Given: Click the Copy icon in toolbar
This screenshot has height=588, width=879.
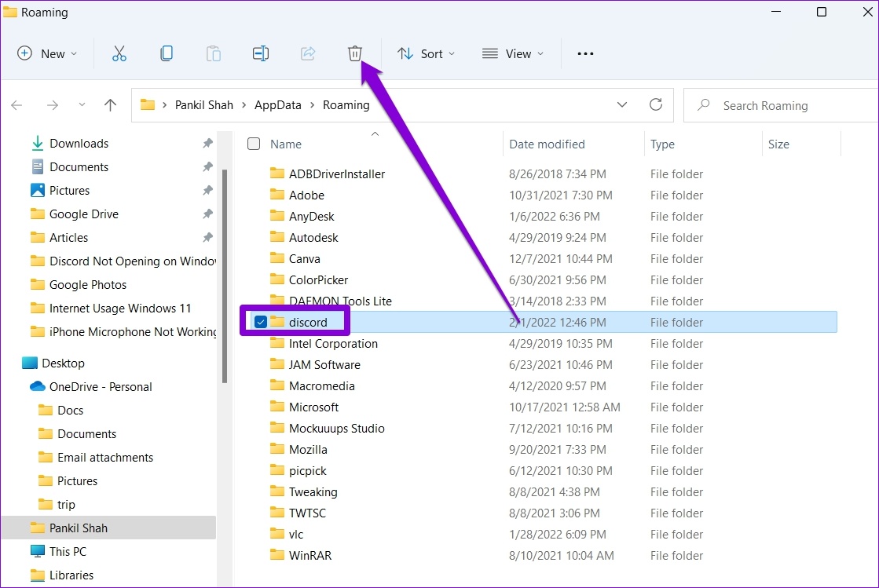Looking at the screenshot, I should pos(167,53).
